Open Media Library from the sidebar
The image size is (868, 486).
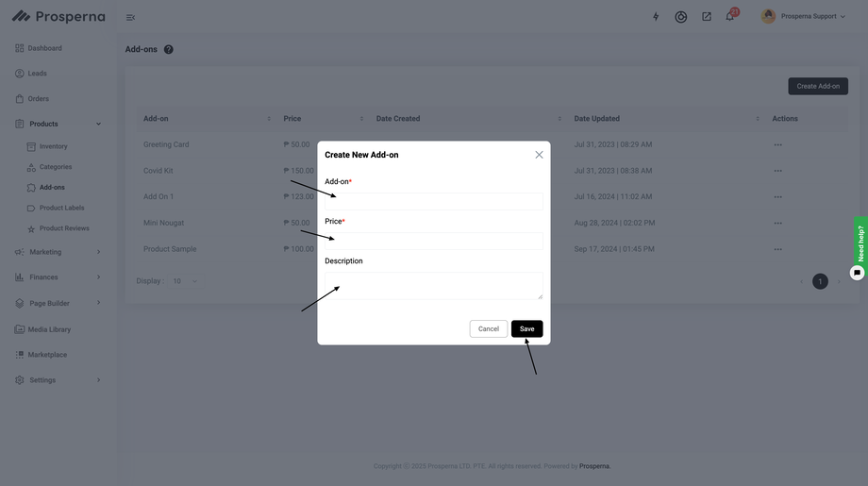pos(49,329)
